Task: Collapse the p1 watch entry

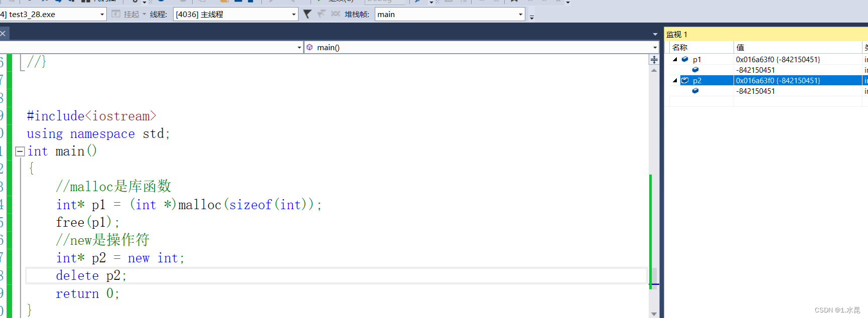Action: click(675, 59)
